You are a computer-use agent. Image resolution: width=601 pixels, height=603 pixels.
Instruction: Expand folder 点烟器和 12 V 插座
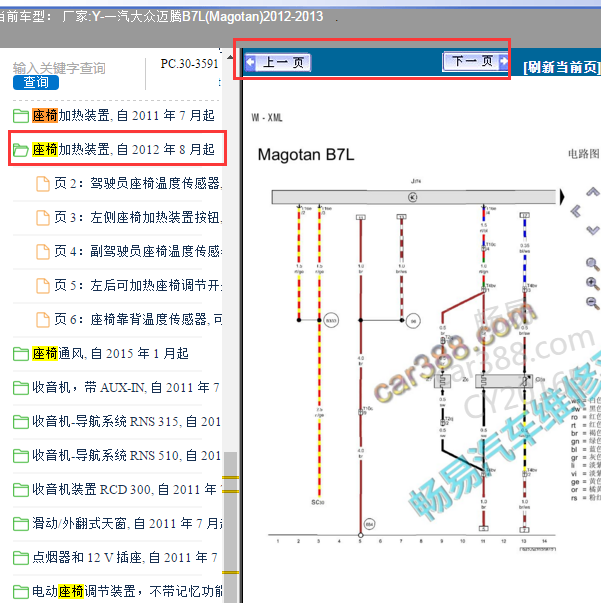tap(115, 557)
